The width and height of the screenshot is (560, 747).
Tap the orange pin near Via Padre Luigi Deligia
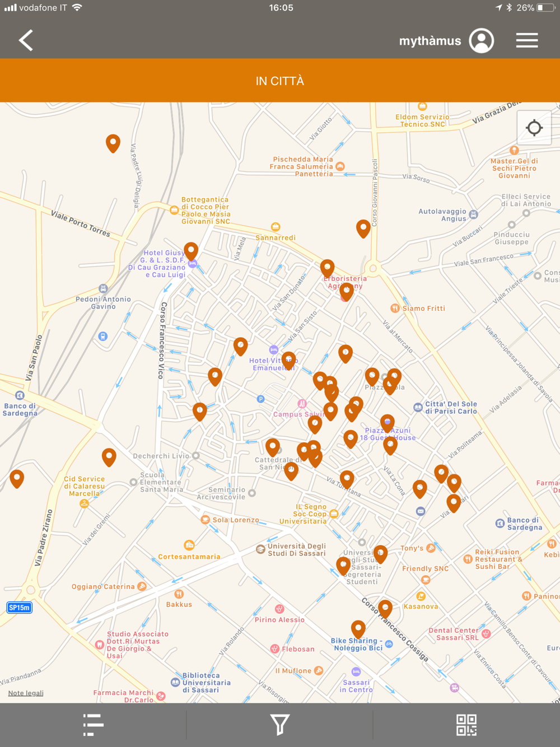(x=113, y=143)
